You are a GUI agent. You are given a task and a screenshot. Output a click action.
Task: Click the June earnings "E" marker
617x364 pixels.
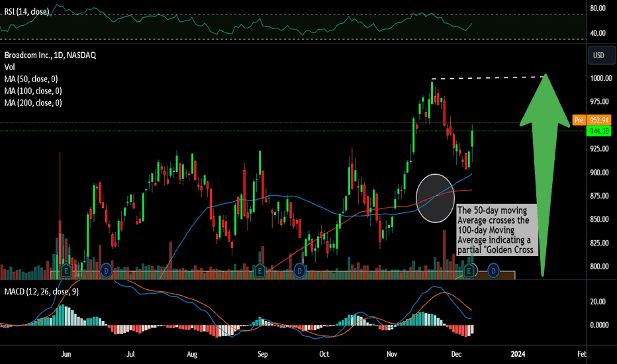(66, 271)
